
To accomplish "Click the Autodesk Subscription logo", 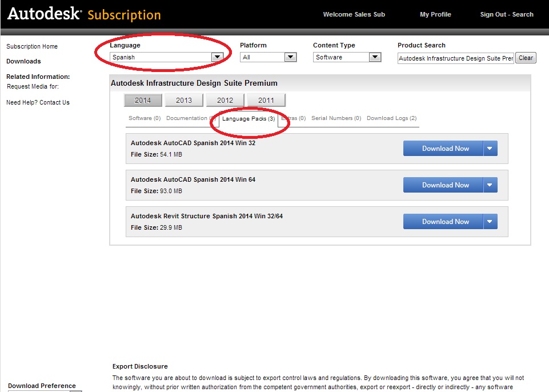I will (x=84, y=14).
